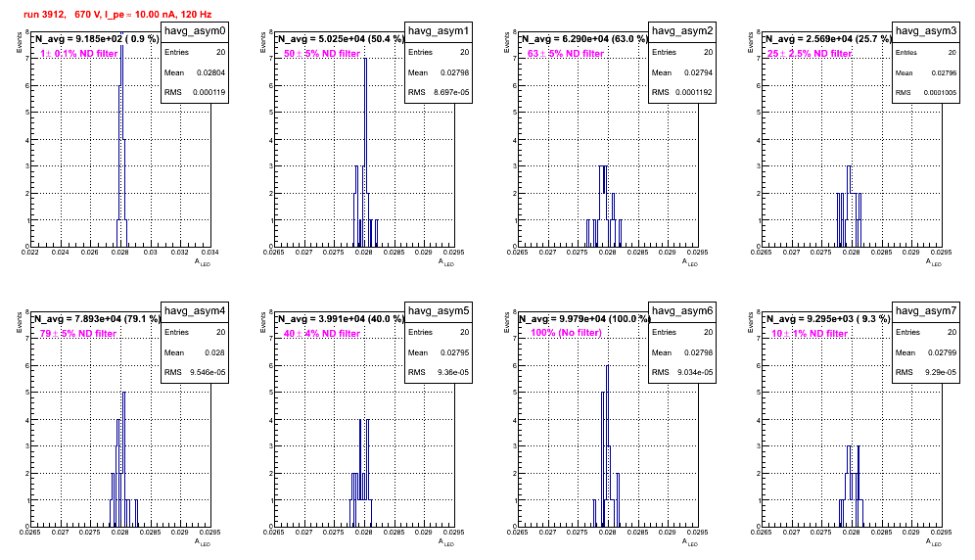The height and width of the screenshot is (560, 975).
Task: Click Mean 0.028 in havg_asym4 box
Action: click(195, 352)
